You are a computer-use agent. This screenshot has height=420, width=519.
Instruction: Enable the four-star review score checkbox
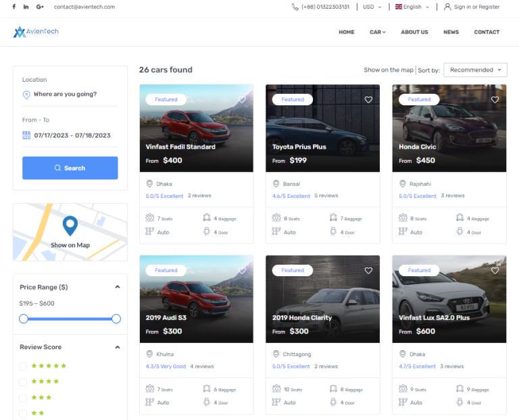(23, 382)
